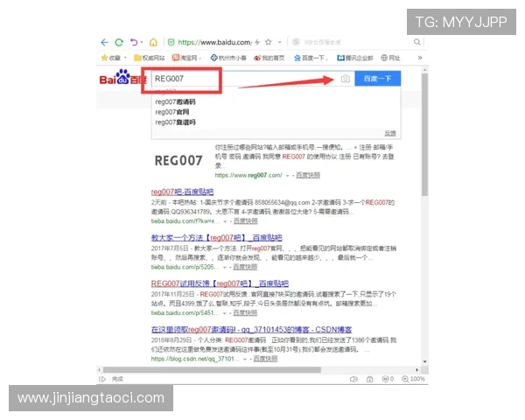Open the 收藏 favorites star menu
525x420 pixels.
click(x=111, y=58)
